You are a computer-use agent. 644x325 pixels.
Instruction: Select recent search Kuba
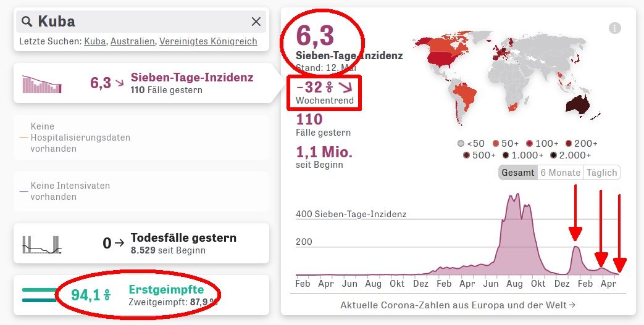(x=95, y=41)
